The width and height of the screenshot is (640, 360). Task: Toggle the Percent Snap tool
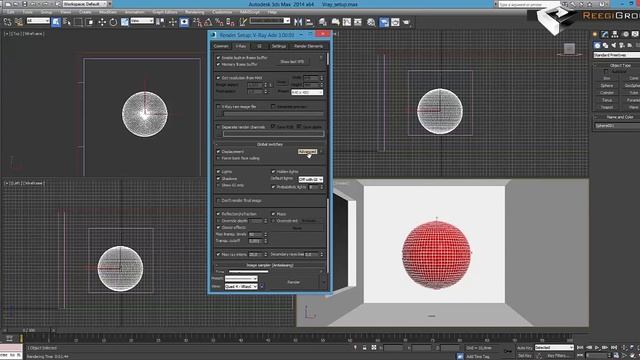tap(219, 22)
